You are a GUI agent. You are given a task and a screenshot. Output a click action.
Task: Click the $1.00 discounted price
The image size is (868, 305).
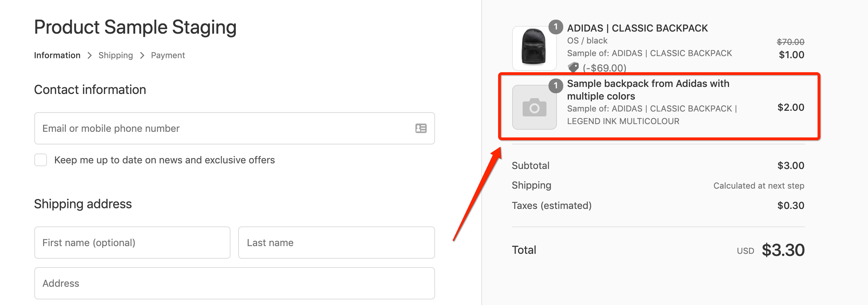792,55
